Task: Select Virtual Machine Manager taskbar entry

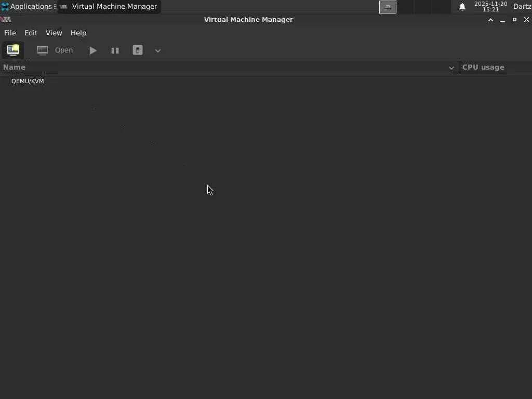Action: tap(109, 6)
